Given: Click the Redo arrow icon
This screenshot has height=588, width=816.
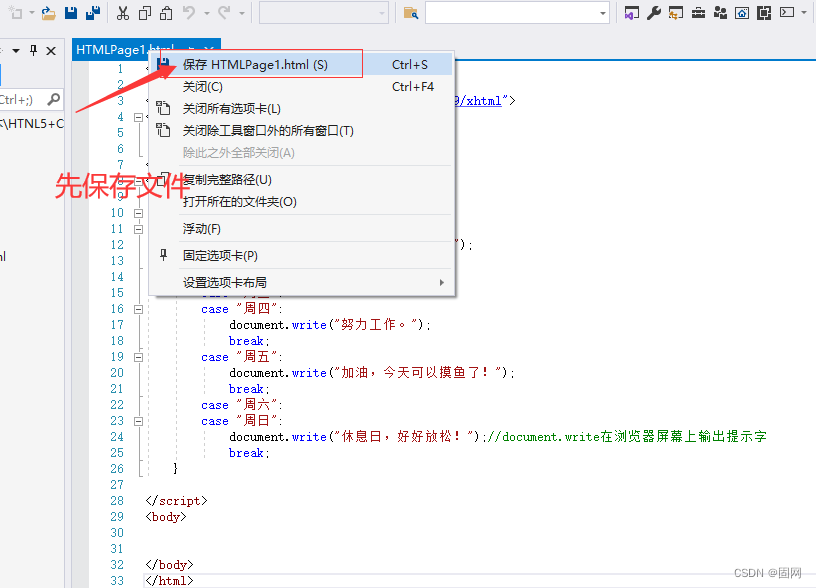Looking at the screenshot, I should tap(224, 13).
